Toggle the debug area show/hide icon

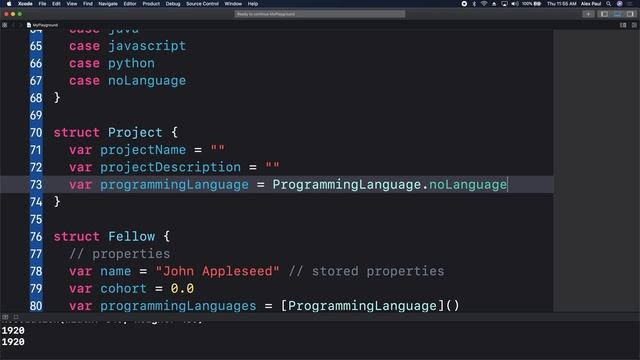(x=5, y=317)
